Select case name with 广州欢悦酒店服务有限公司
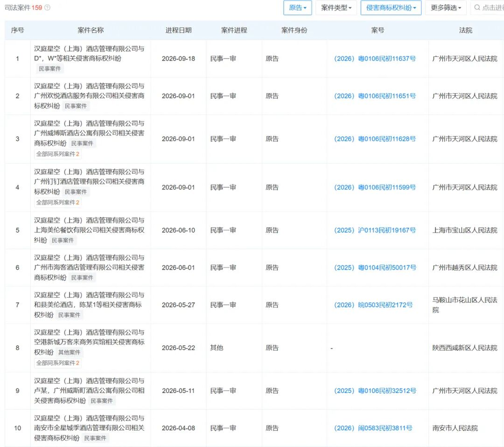This screenshot has width=504, height=447. click(x=89, y=96)
